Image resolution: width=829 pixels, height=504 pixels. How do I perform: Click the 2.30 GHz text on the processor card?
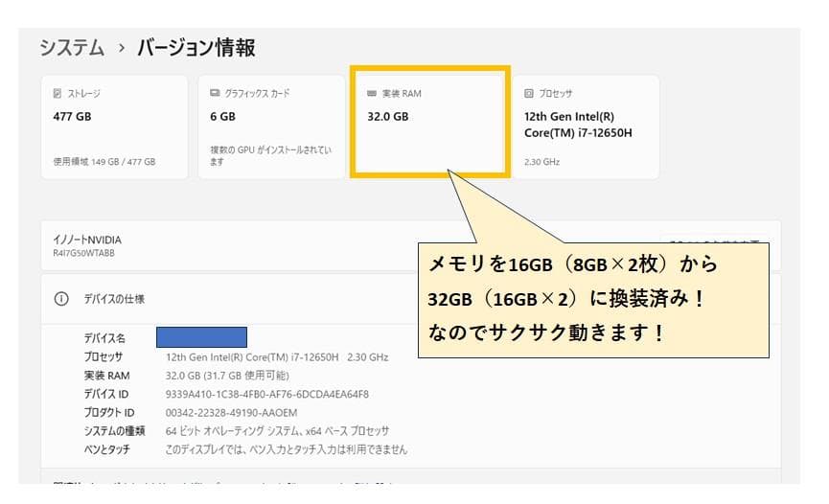tap(541, 161)
